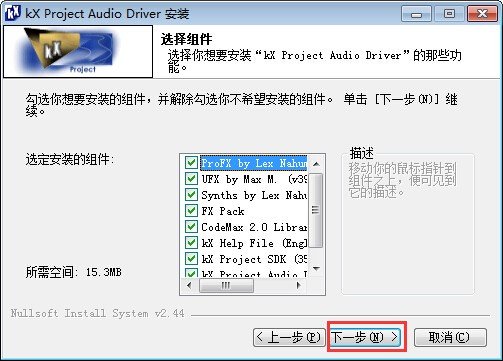Click the component list scroll-up arrow
This screenshot has width=503, height=361.
point(316,164)
